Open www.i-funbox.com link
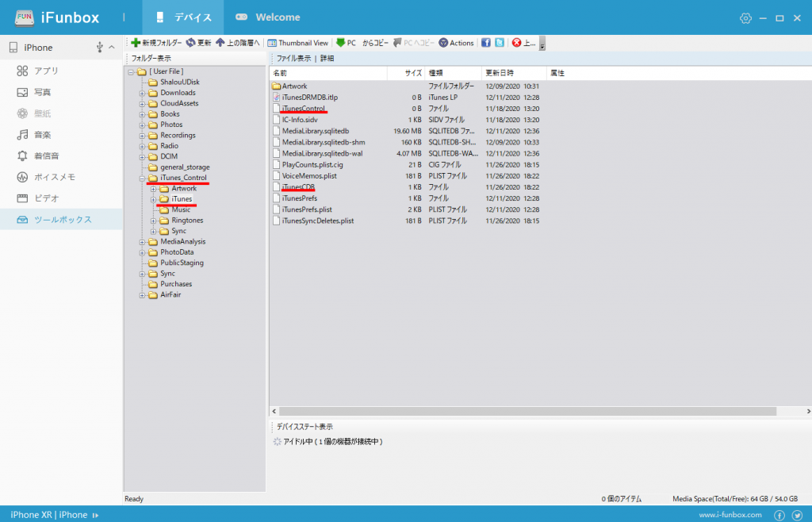Screen dimensions: 812x522 [x=730, y=515]
